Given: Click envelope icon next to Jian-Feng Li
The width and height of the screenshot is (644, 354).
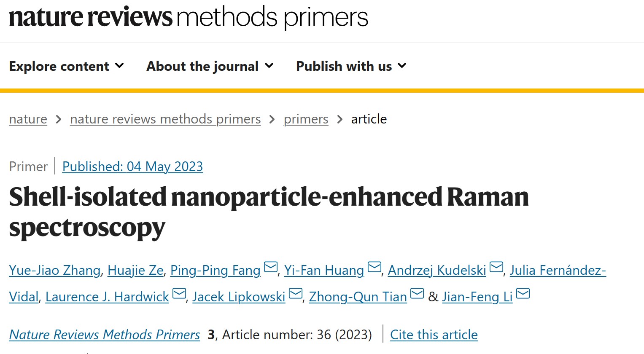Looking at the screenshot, I should pyautogui.click(x=523, y=294).
